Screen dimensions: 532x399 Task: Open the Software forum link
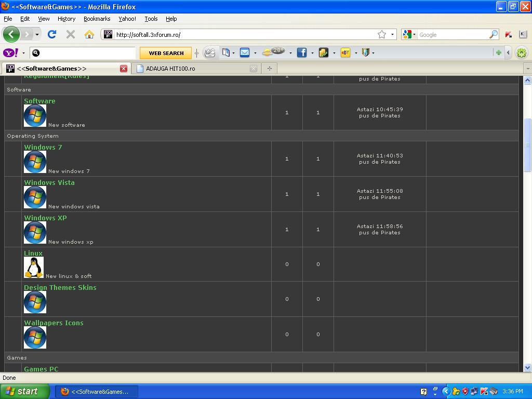pyautogui.click(x=39, y=101)
